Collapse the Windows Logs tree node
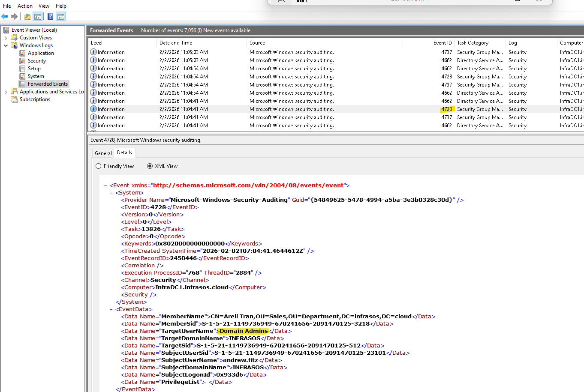The width and height of the screenshot is (584, 392). (6, 45)
